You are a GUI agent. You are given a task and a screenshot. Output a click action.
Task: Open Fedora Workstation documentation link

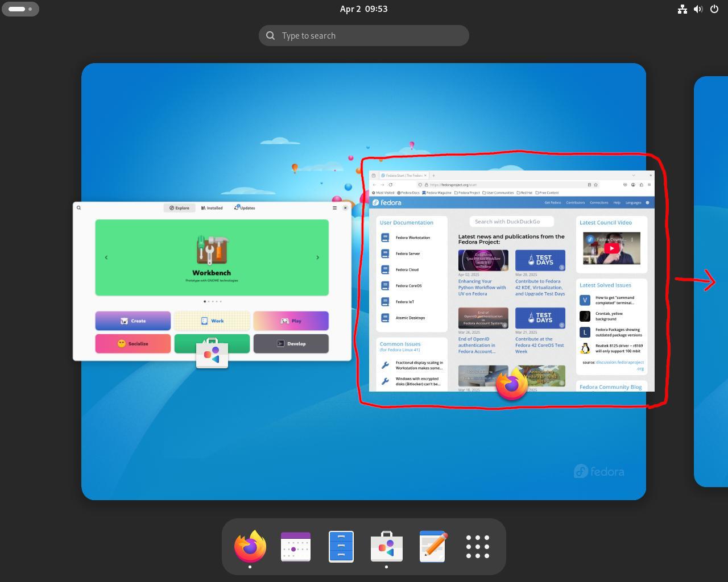tap(413, 238)
